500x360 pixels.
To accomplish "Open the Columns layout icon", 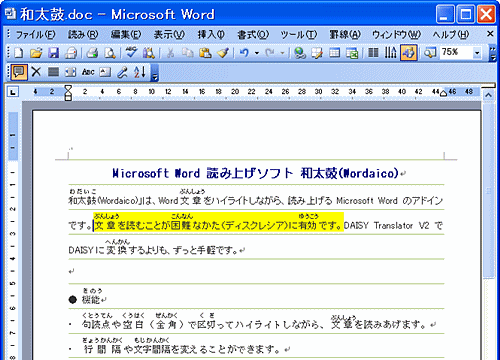I will [x=373, y=53].
